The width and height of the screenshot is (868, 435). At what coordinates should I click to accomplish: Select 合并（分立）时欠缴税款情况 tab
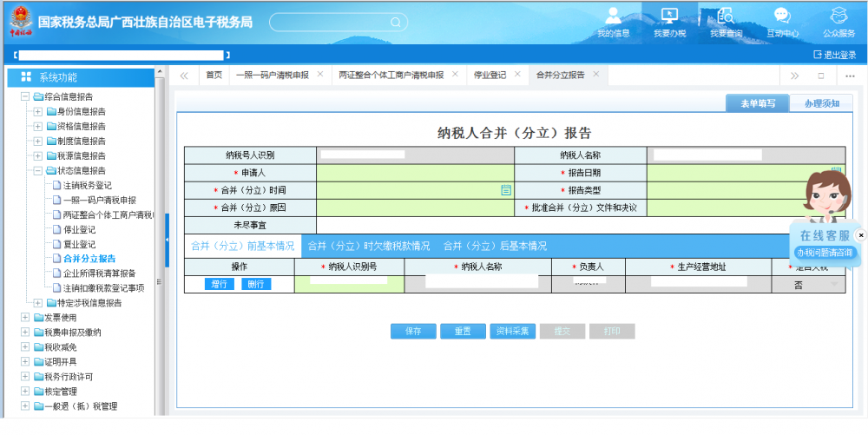(x=369, y=246)
